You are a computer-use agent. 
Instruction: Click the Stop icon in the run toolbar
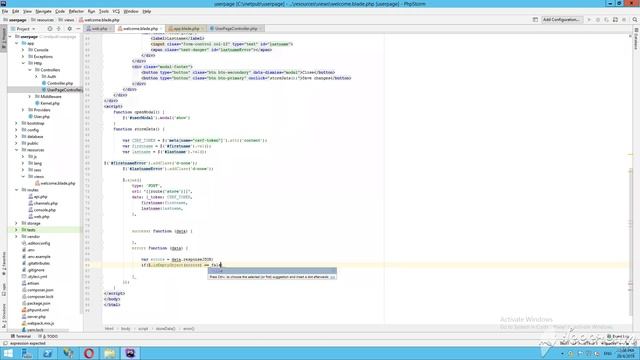click(x=624, y=20)
